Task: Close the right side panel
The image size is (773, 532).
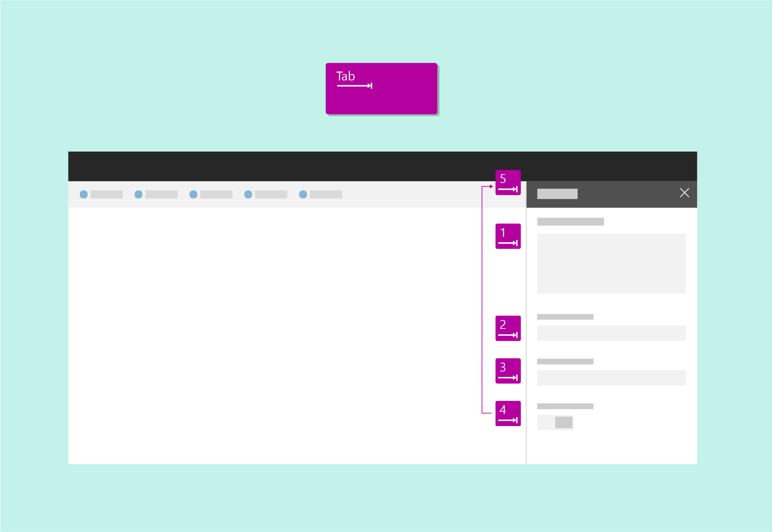Action: [684, 193]
